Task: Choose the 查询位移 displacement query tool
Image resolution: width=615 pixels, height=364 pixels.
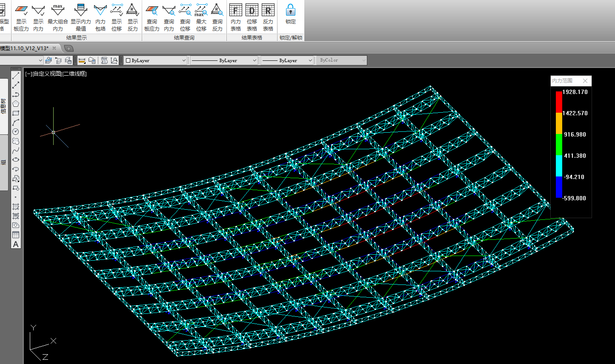Action: point(185,18)
